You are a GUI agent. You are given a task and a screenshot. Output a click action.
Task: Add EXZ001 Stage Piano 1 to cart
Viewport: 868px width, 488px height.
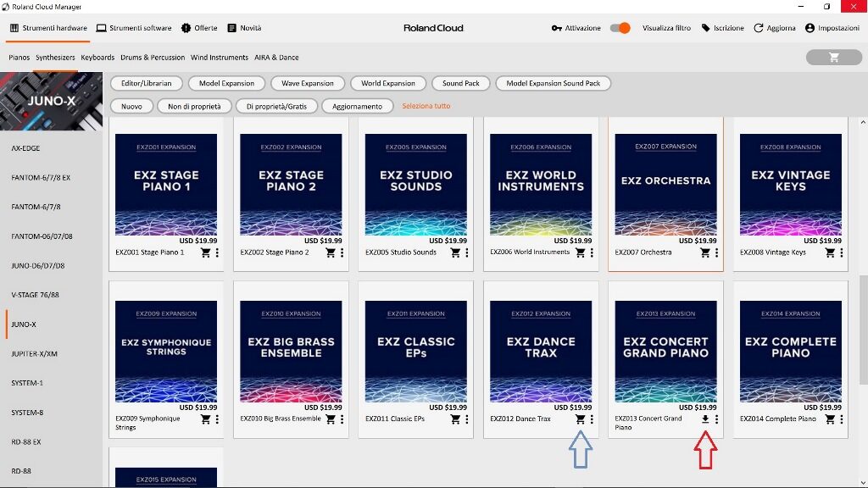[205, 252]
